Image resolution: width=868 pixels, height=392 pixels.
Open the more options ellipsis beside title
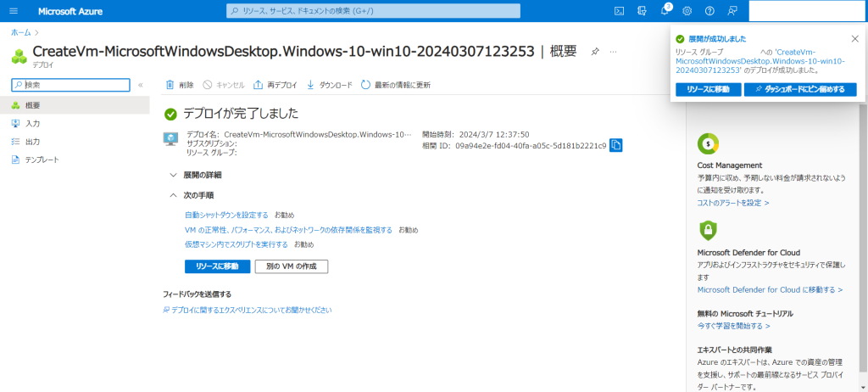613,52
